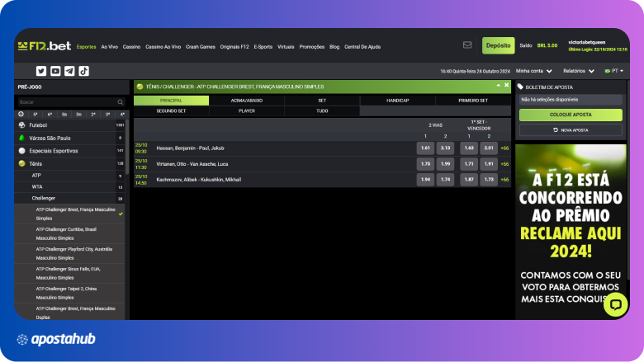The image size is (644, 362).
Task: Click the Depósito button
Action: 498,45
